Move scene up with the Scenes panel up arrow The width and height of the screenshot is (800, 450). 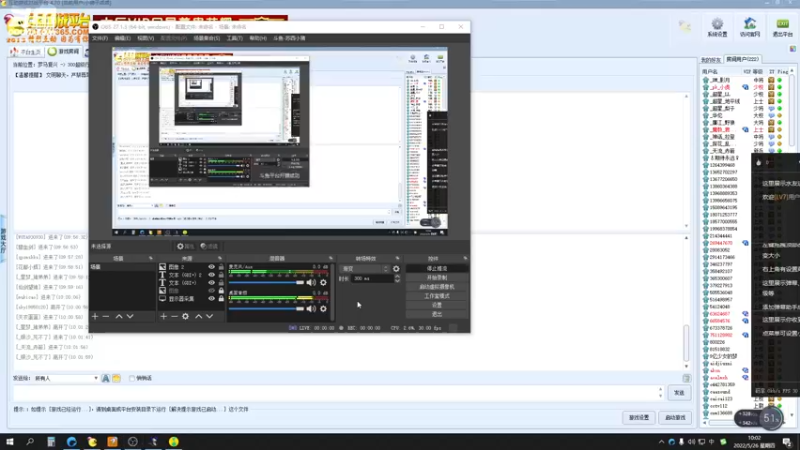[119, 316]
